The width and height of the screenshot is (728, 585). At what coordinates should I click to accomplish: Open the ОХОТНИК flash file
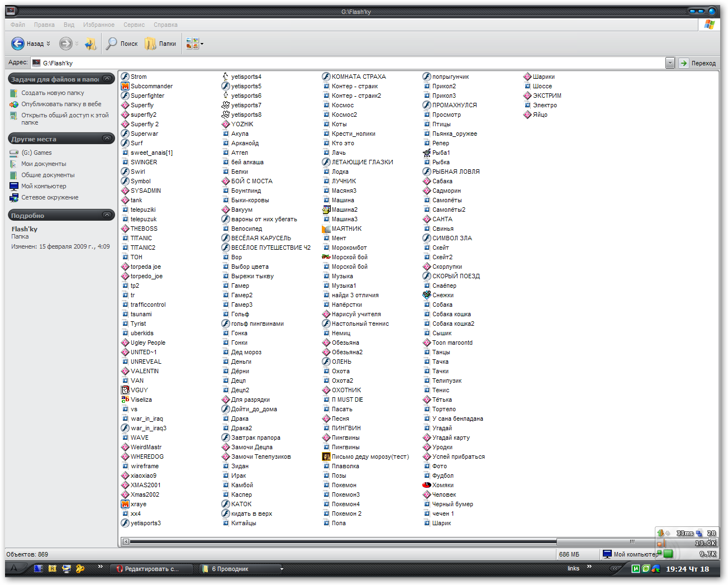346,390
